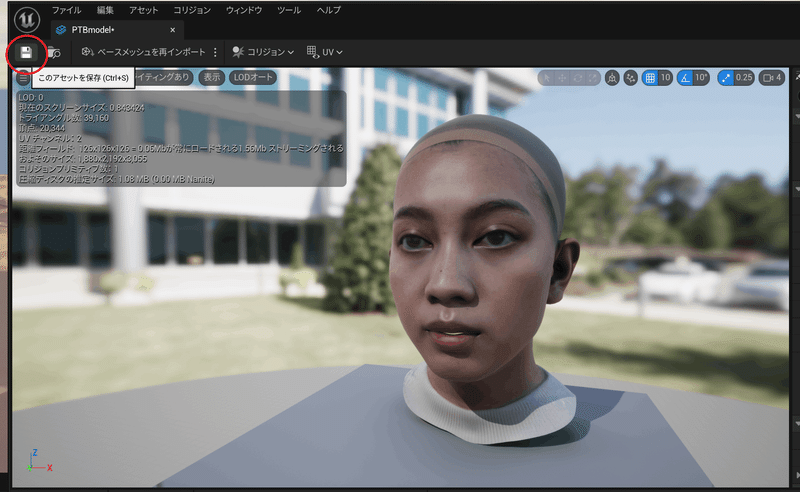Viewport: 800px width, 492px height.
Task: Open camera speed setting 4
Action: pos(771,78)
